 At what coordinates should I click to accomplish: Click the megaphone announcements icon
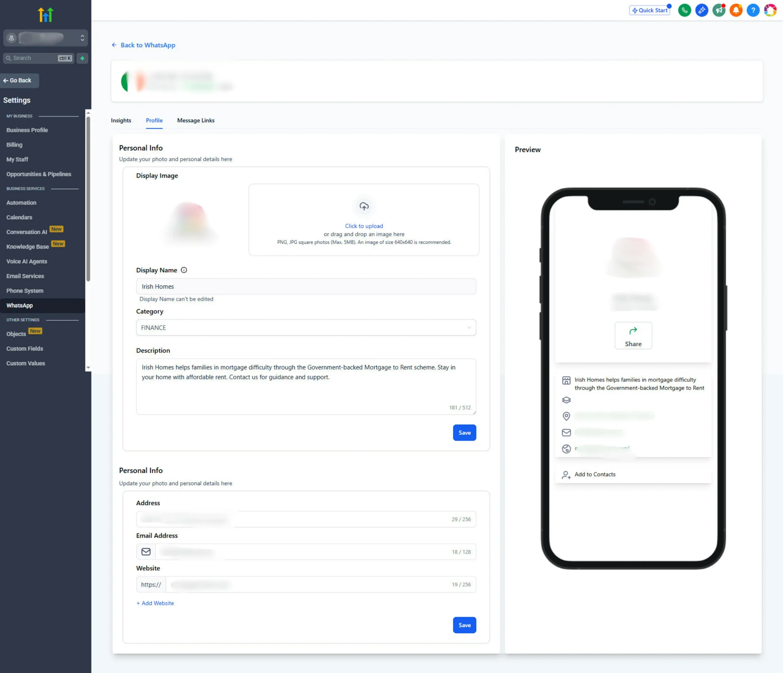(718, 10)
